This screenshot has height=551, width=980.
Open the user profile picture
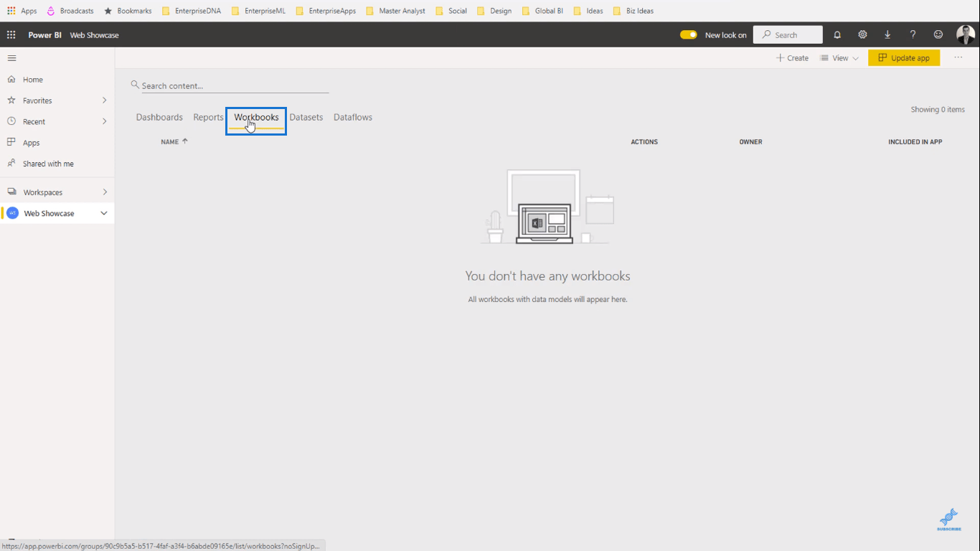965,34
